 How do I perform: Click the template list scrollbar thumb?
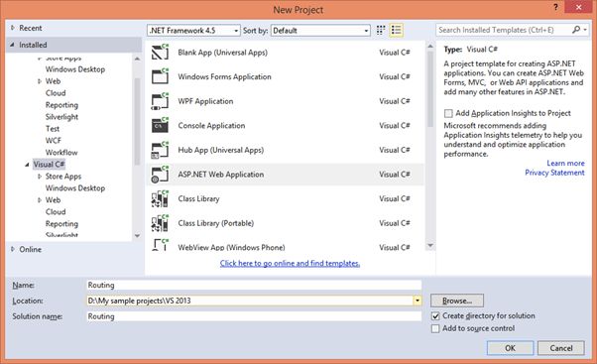[x=430, y=89]
